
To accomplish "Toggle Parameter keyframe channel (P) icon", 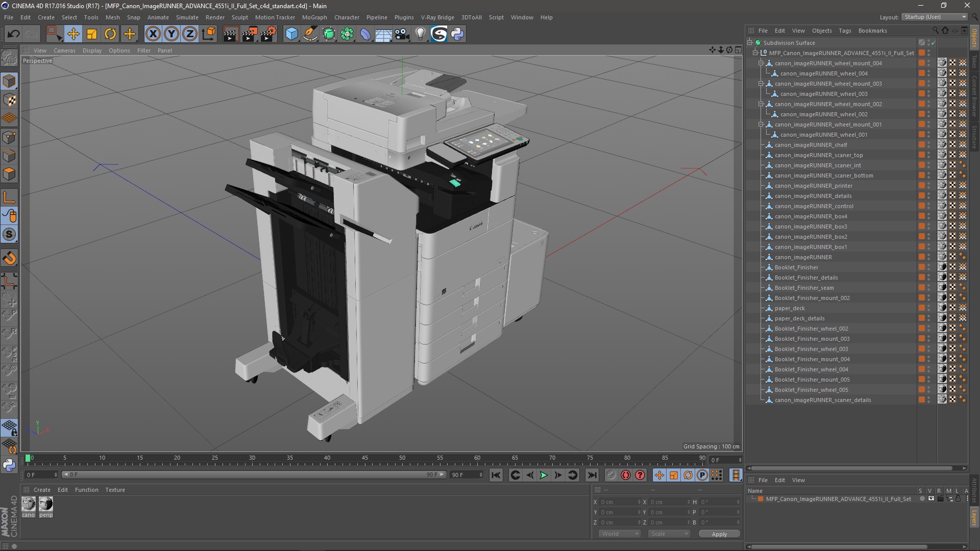I will tap(702, 475).
